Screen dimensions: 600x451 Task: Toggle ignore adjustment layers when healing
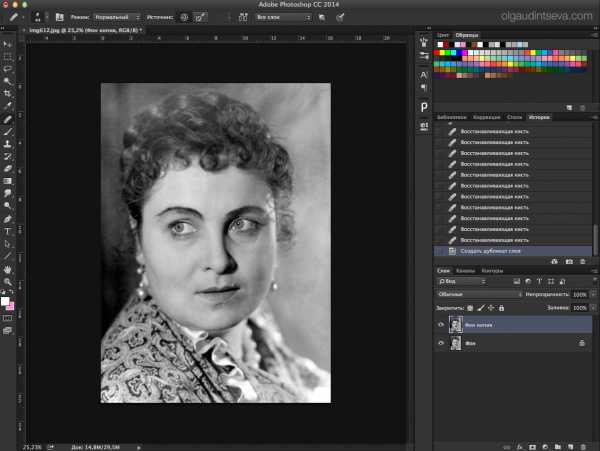[322, 17]
